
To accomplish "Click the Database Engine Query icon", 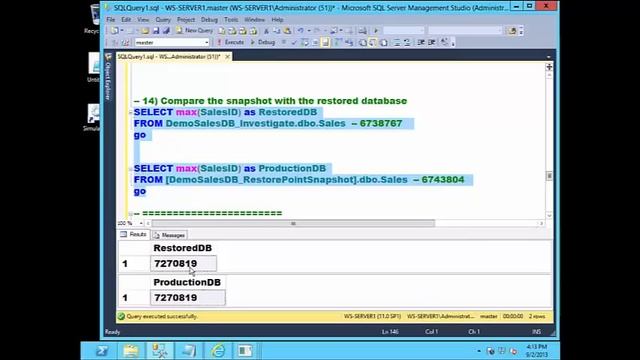I will [222, 31].
